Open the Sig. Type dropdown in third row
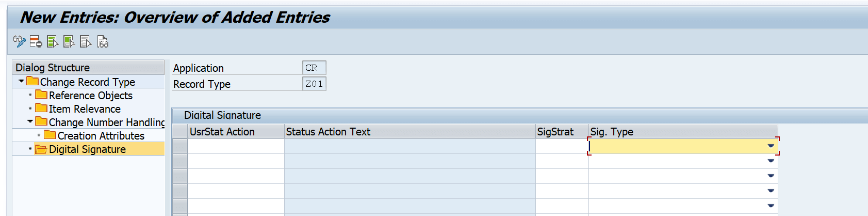The height and width of the screenshot is (216, 868). tap(771, 176)
